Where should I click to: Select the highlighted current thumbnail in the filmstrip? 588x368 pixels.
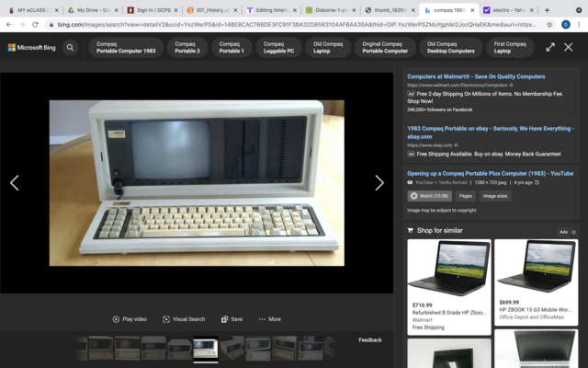click(x=206, y=349)
